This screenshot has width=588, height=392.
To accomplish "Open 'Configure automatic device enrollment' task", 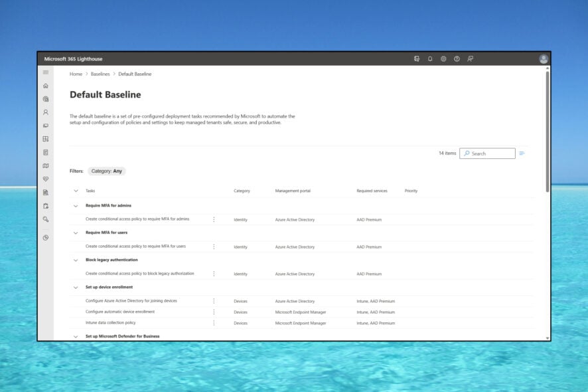I will [x=120, y=312].
